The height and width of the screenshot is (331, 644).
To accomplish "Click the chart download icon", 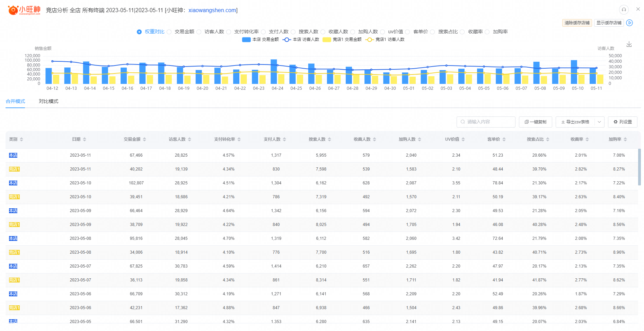I will (629, 44).
